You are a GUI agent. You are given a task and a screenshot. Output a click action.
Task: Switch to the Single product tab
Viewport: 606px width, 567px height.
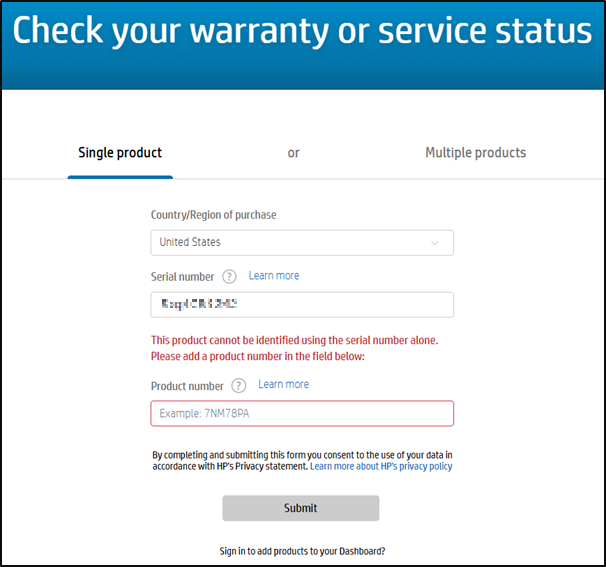(120, 153)
